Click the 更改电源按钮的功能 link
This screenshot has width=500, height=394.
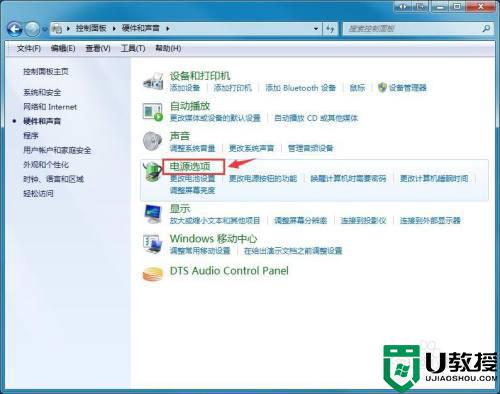point(263,178)
